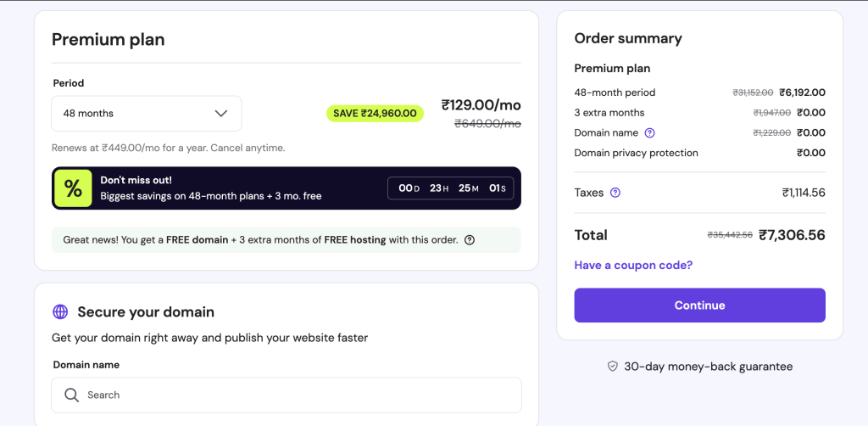
Task: Open the Have a coupon code link
Action: pos(633,265)
